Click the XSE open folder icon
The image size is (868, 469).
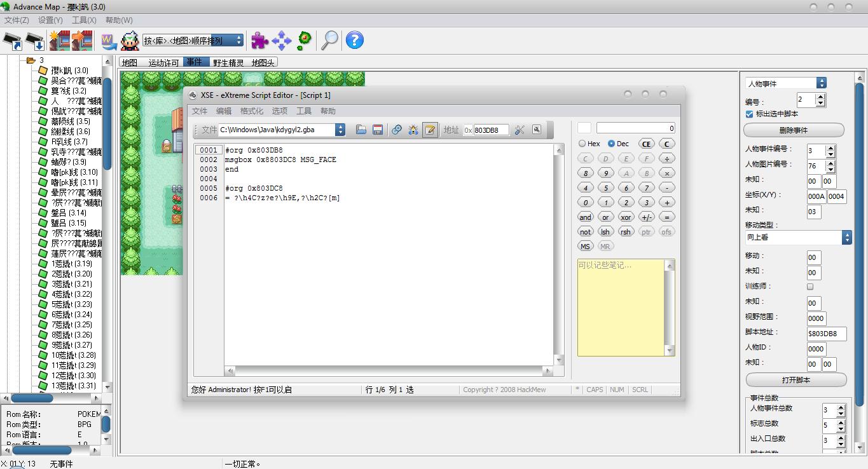pos(361,130)
